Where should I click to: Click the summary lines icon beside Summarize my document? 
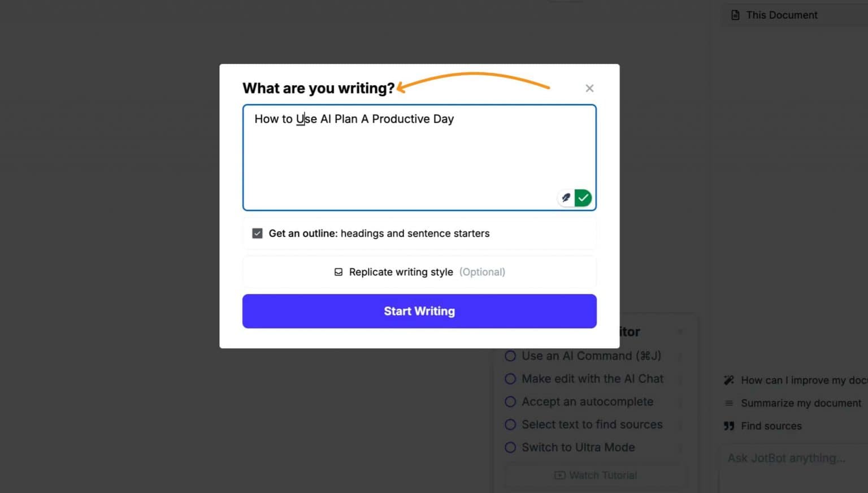tap(728, 403)
